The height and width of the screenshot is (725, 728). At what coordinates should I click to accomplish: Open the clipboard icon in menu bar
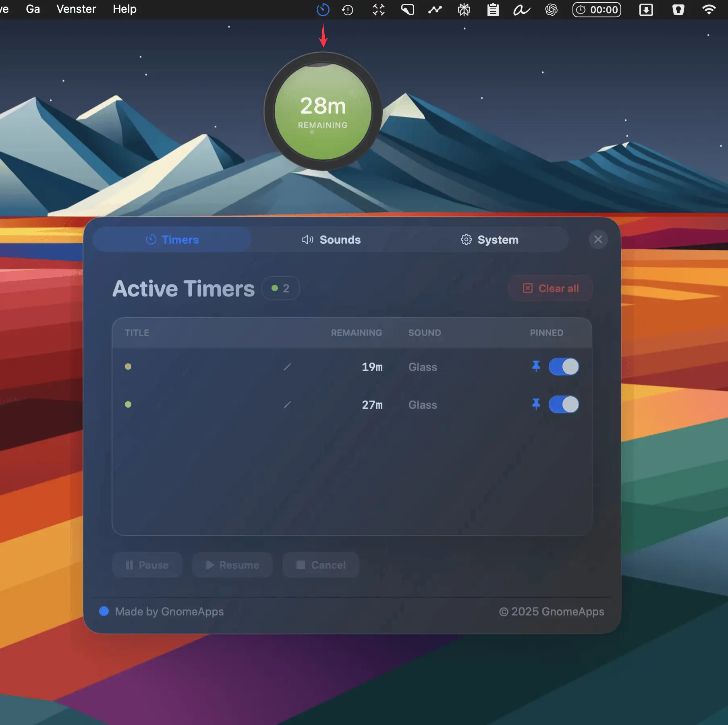click(493, 10)
